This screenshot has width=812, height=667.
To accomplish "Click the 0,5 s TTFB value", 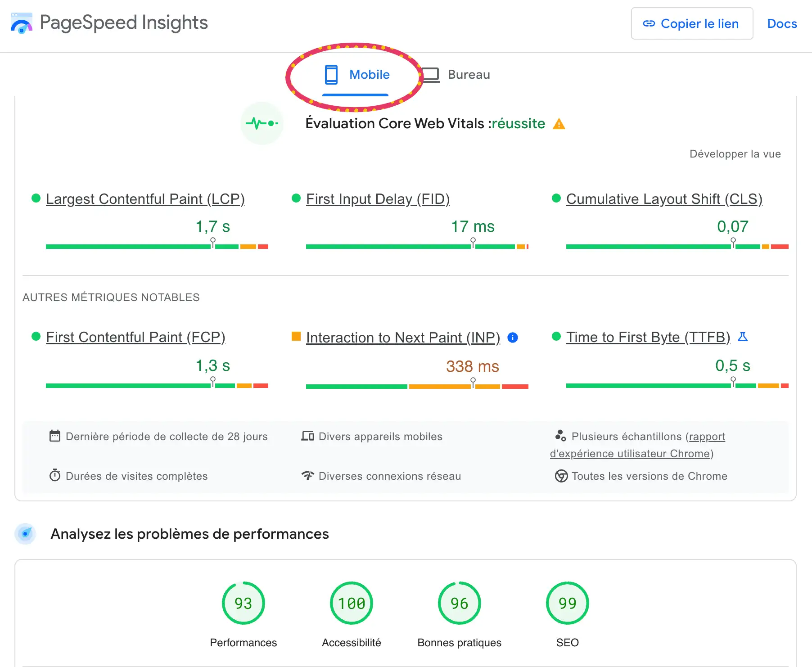I will point(733,365).
